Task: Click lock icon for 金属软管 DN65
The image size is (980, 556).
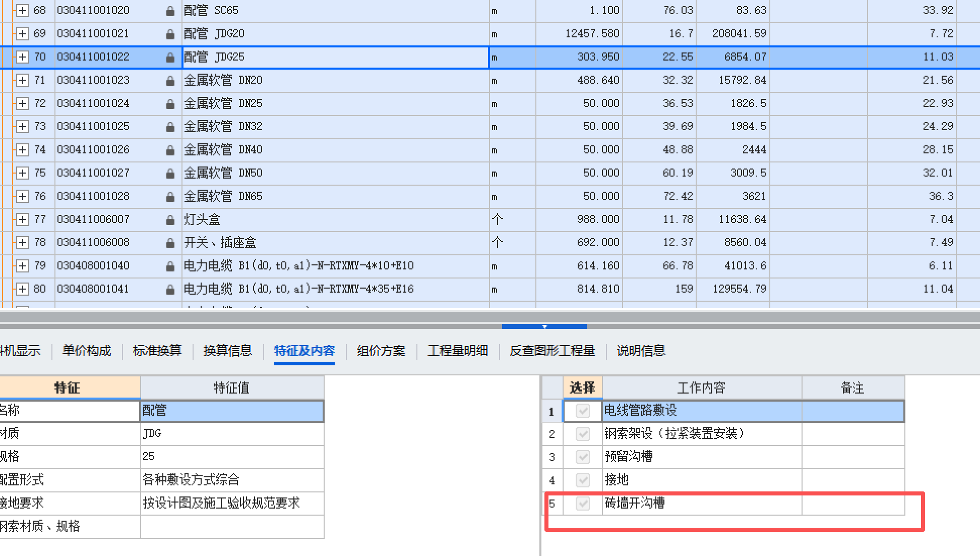Action: 170,197
